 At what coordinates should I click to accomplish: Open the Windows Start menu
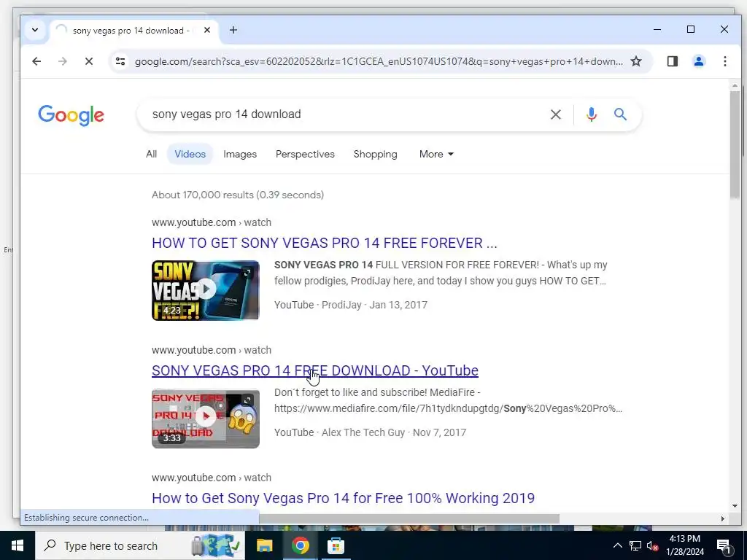18,545
